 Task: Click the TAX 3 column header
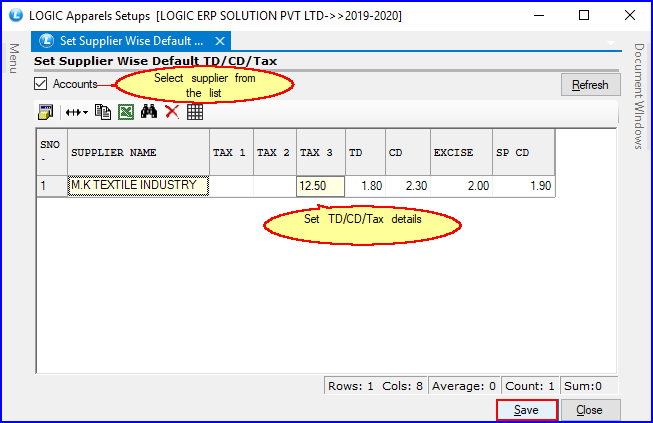321,152
